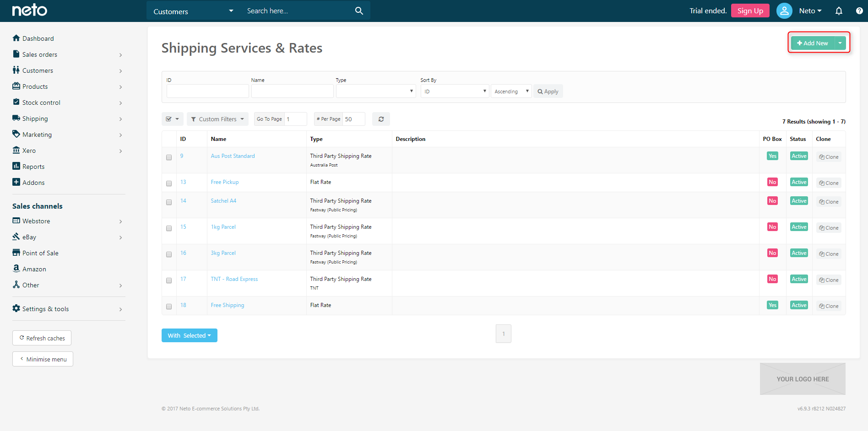Click the Apply filter button
868x431 pixels.
pos(548,91)
